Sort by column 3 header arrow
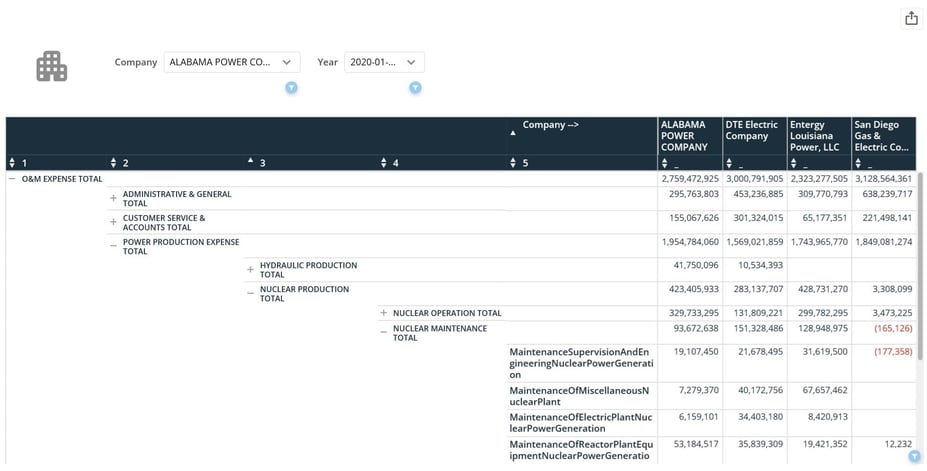The image size is (927, 471). point(250,160)
